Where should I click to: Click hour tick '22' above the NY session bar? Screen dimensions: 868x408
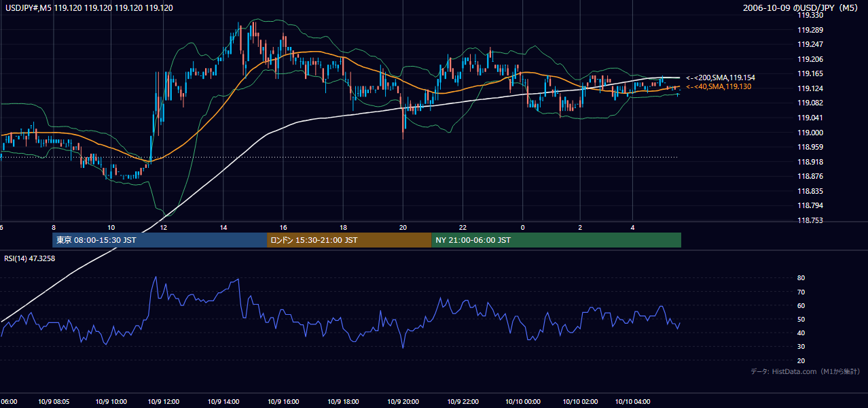(x=463, y=227)
